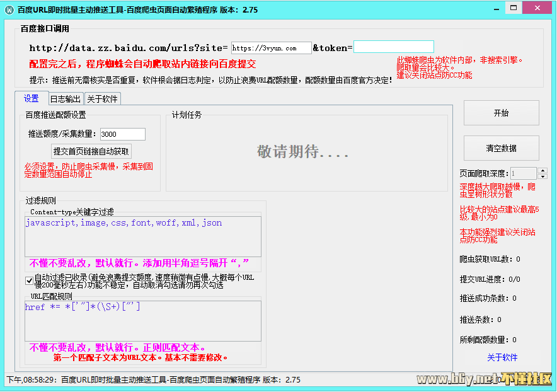The width and height of the screenshot is (557, 392).
Task: Click the 推送成功条数: 0 label
Action: [488, 298]
